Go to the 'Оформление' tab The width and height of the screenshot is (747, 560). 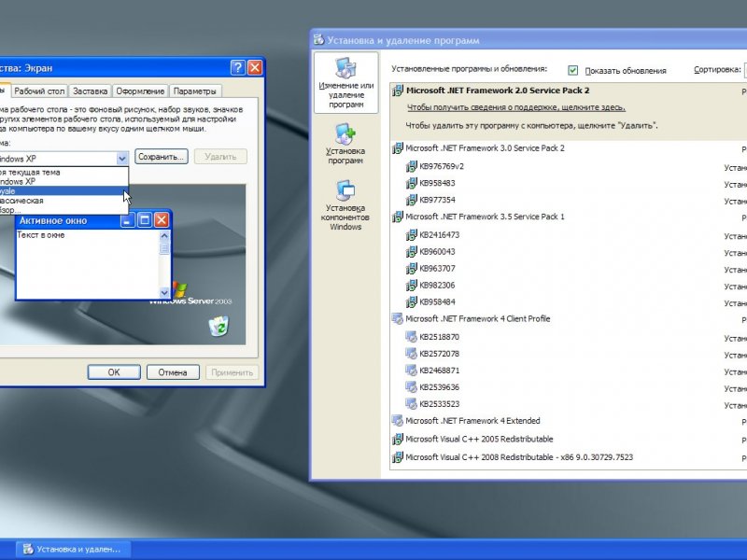(x=140, y=91)
